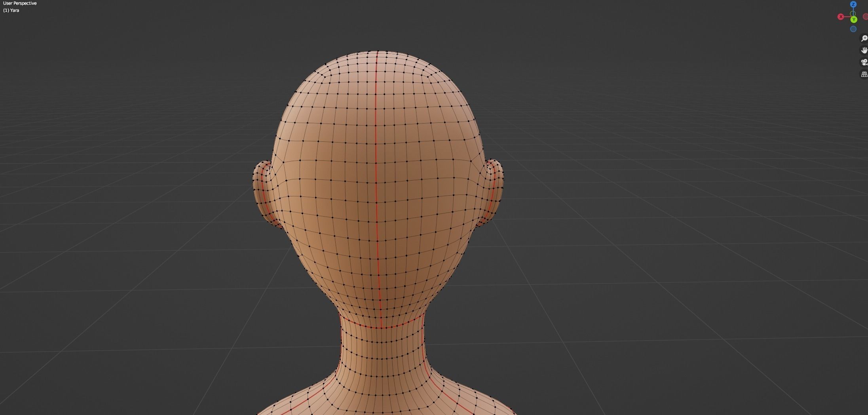Viewport: 868px width, 415px height.
Task: Click the Zoom view magnifier icon
Action: click(864, 38)
